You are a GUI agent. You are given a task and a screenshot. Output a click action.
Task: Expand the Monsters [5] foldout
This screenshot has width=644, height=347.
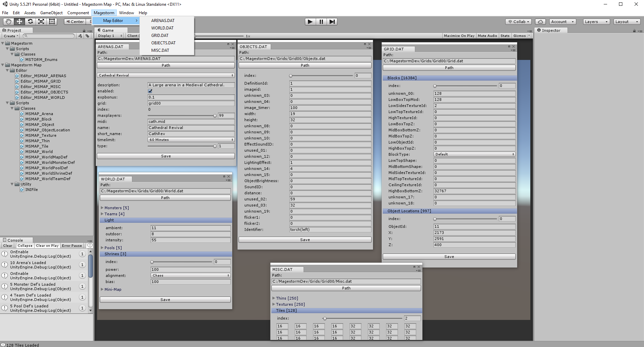(x=102, y=208)
